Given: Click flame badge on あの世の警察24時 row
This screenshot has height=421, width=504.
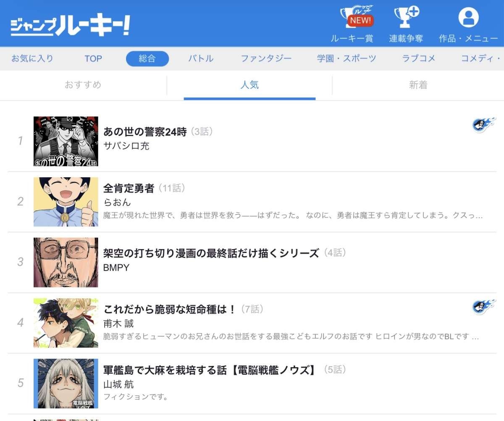Looking at the screenshot, I should tap(484, 125).
